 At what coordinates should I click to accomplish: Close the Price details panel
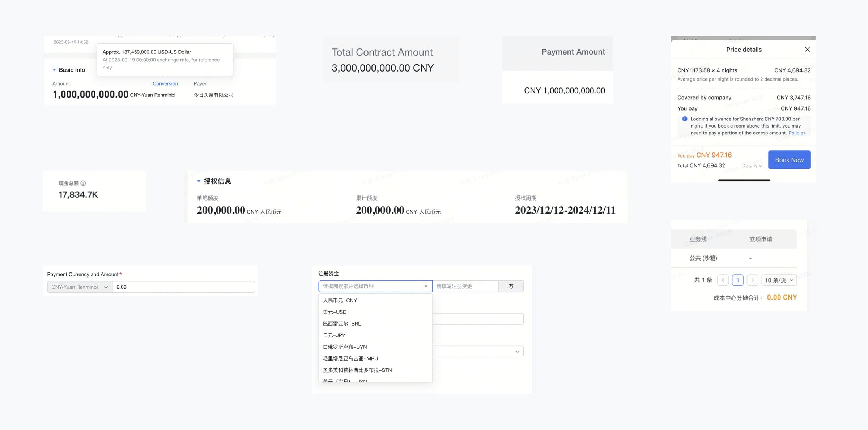(807, 49)
